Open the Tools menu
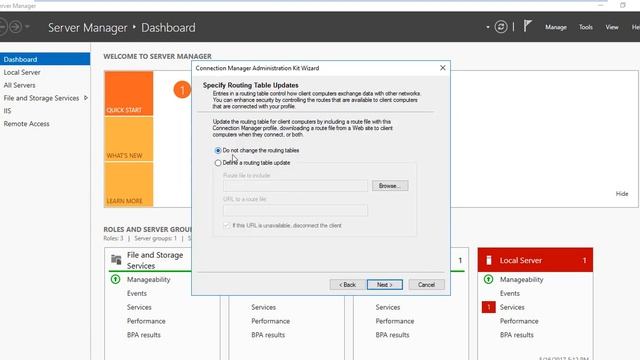640x360 pixels. (x=585, y=27)
